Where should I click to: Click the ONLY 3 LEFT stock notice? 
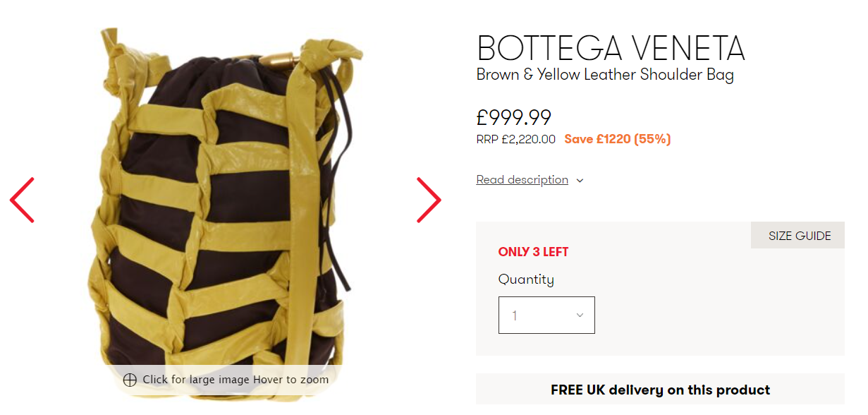tap(533, 252)
